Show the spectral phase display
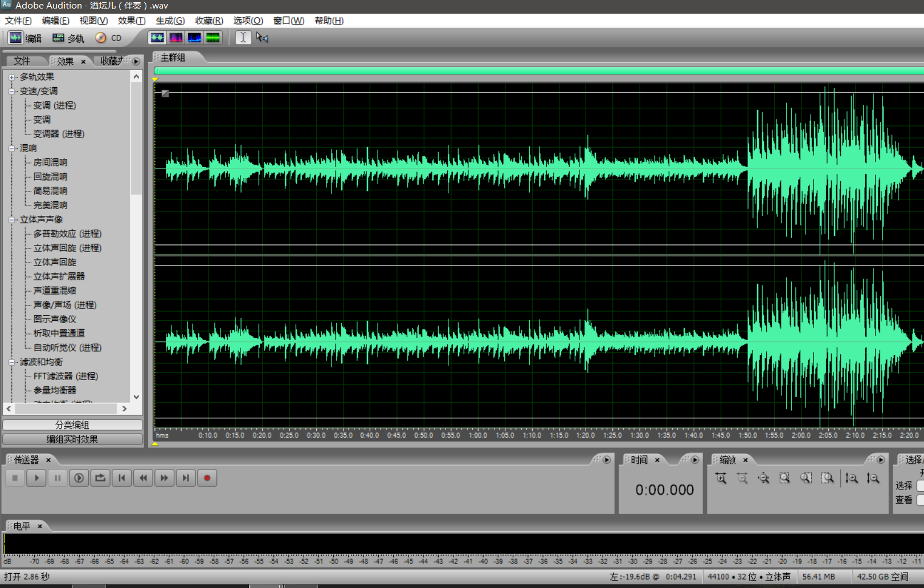Image resolution: width=924 pixels, height=588 pixels. click(x=213, y=38)
